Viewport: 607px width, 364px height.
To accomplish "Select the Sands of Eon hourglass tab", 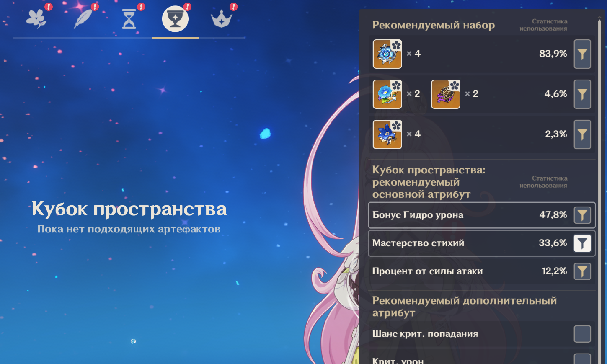I will click(x=129, y=19).
